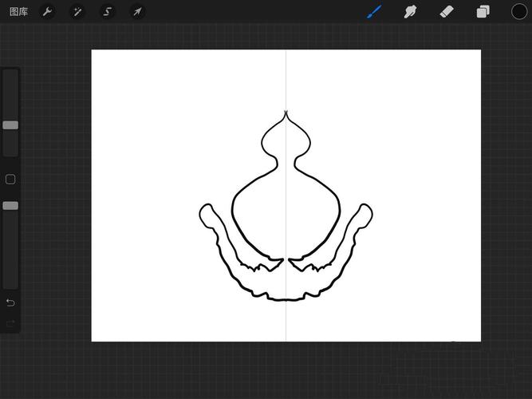Open the Adjustments magic wand menu

click(x=77, y=12)
